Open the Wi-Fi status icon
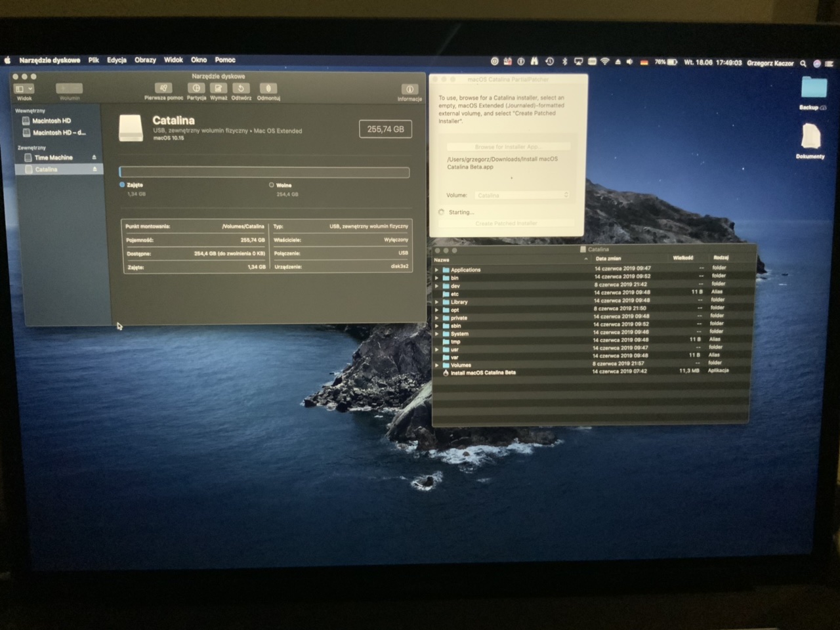The width and height of the screenshot is (840, 630). [605, 62]
